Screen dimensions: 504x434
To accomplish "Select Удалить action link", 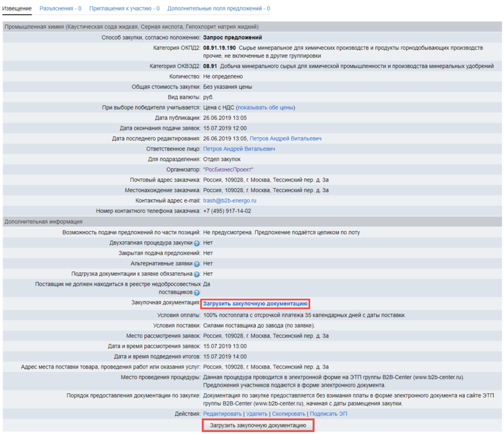I will click(256, 414).
